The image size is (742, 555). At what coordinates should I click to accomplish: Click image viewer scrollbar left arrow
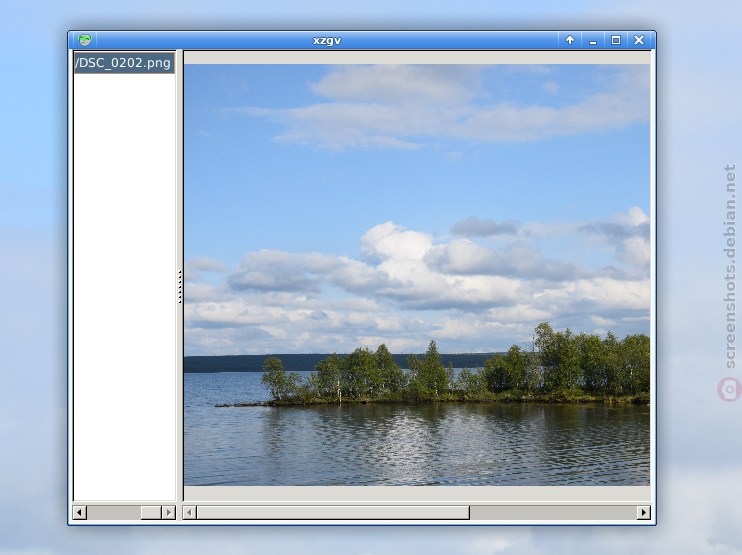pos(190,512)
